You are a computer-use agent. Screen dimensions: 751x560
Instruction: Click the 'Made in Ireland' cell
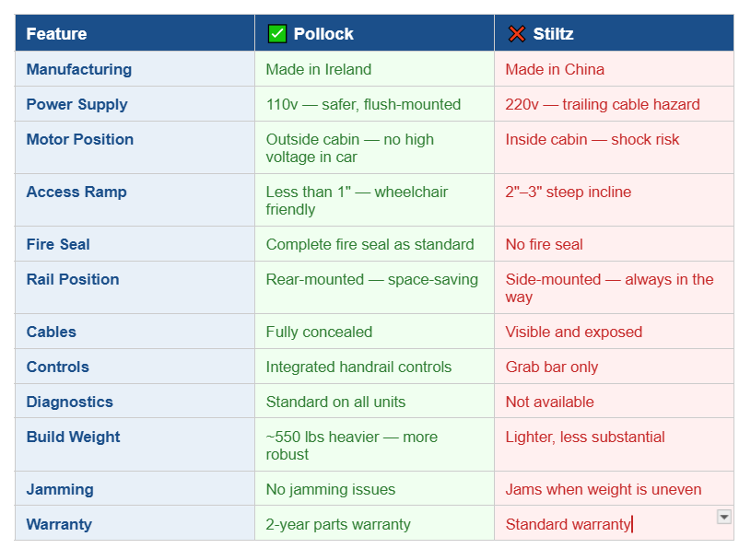coord(319,69)
